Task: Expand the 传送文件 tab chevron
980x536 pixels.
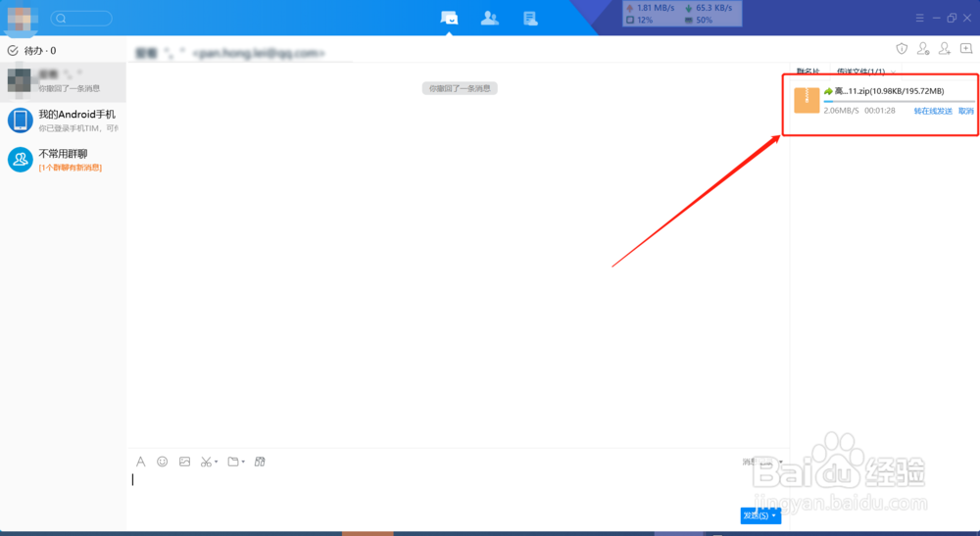Action: click(893, 72)
